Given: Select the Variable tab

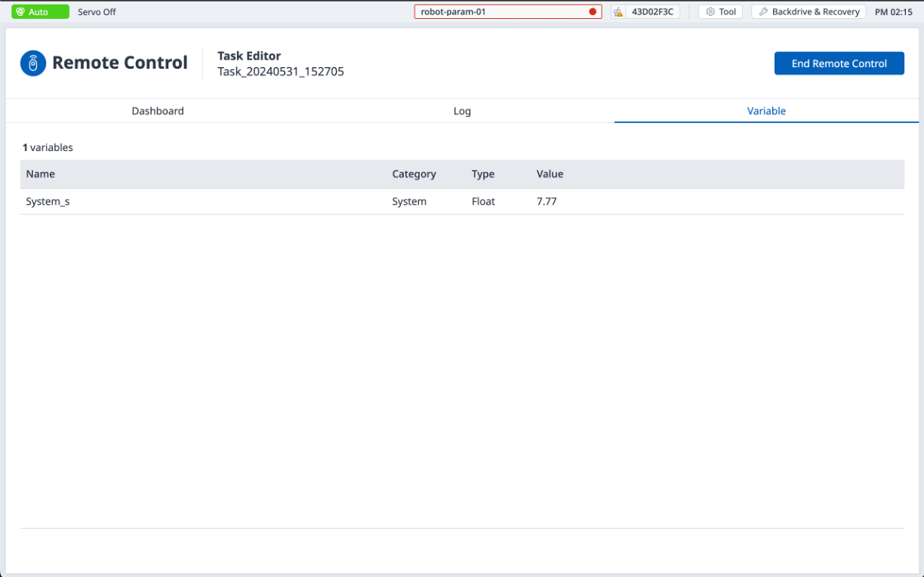Looking at the screenshot, I should [x=766, y=111].
